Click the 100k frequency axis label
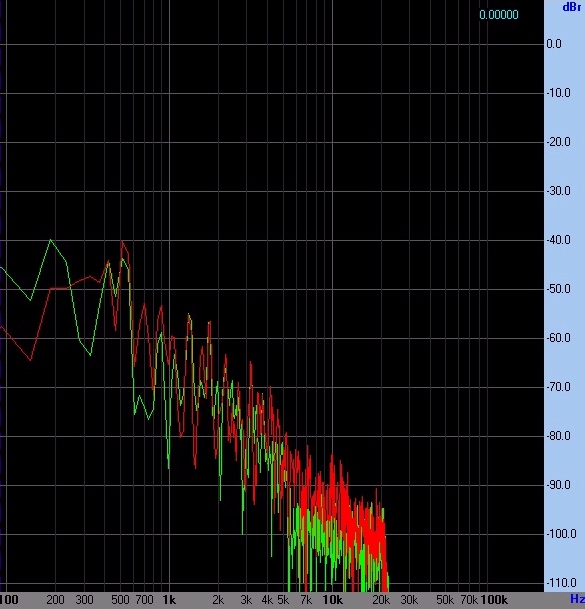Screen dimensions: 585x609 [494, 600]
